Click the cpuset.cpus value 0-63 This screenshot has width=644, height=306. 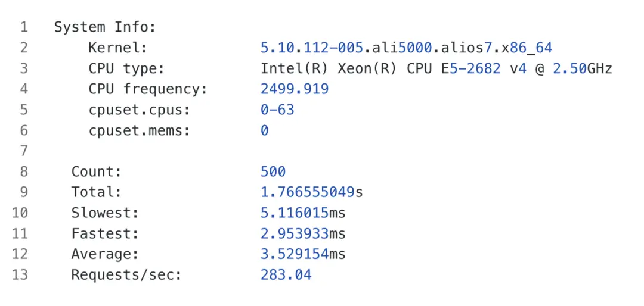click(x=277, y=110)
